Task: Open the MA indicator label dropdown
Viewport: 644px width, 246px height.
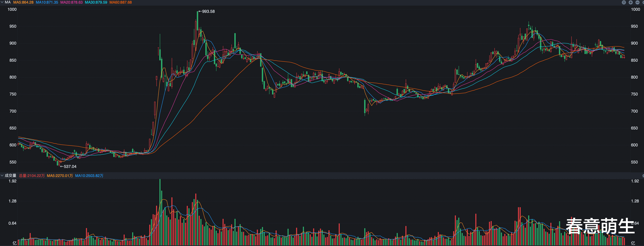Action: (8, 2)
